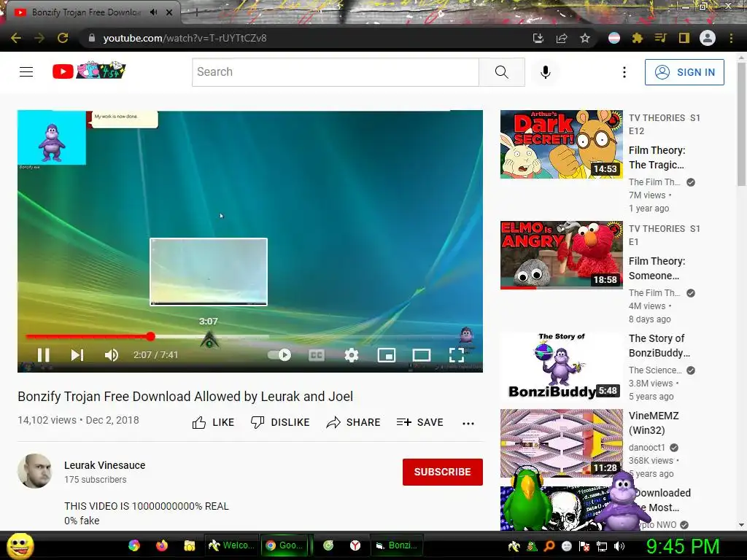747x560 pixels.
Task: Open the player settings gear
Action: [x=352, y=355]
